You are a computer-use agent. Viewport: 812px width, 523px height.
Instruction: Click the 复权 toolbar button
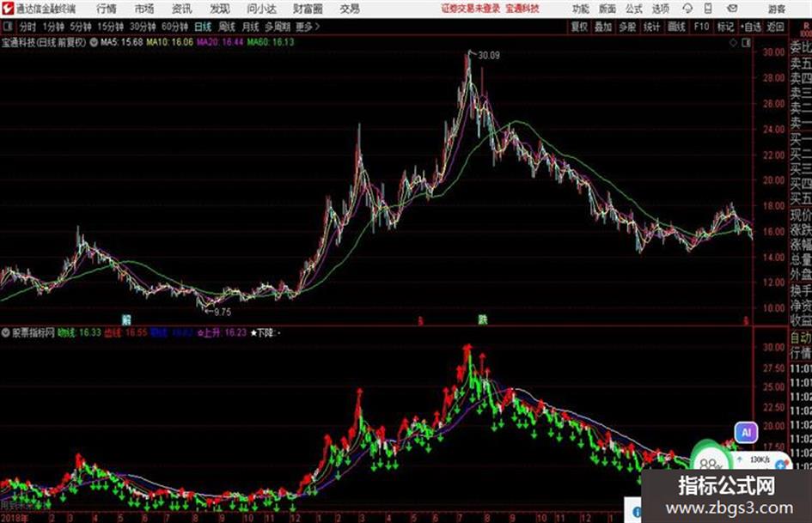(579, 27)
